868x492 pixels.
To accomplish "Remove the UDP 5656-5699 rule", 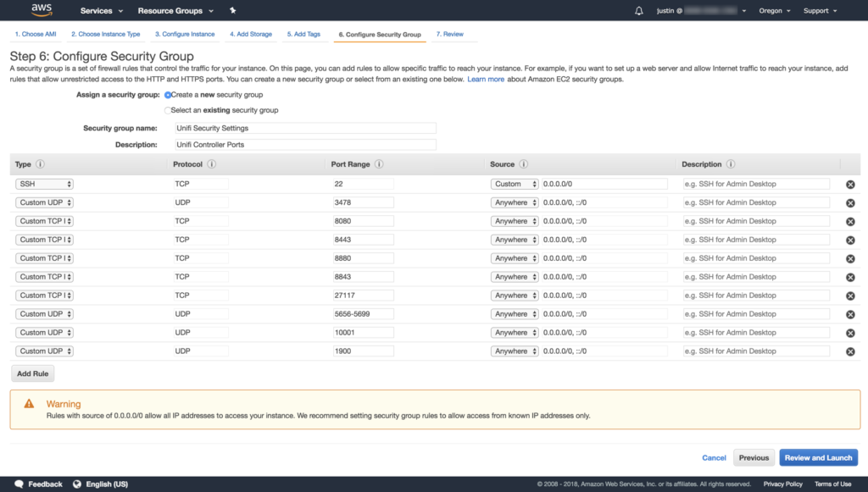I will tap(850, 314).
